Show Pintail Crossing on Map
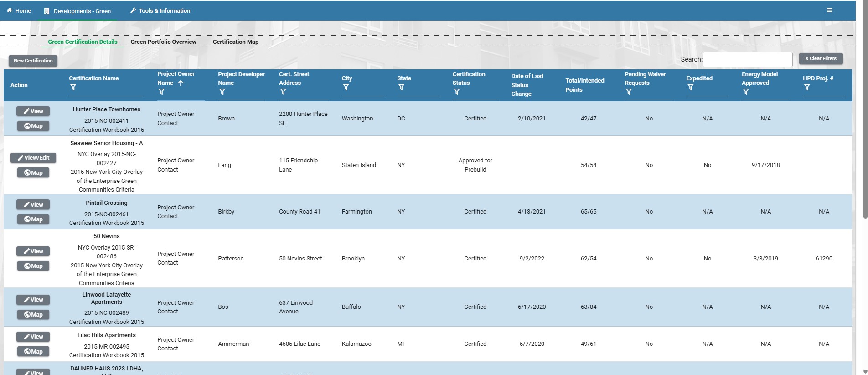Screen dimensions: 868x375 (x=33, y=219)
